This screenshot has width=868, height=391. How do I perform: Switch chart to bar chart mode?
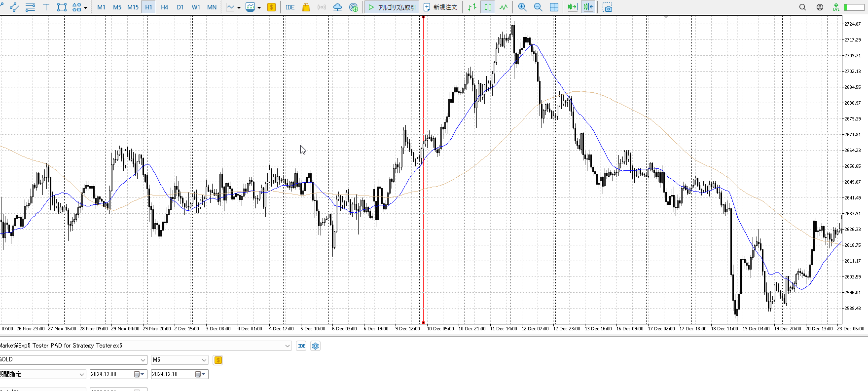472,7
